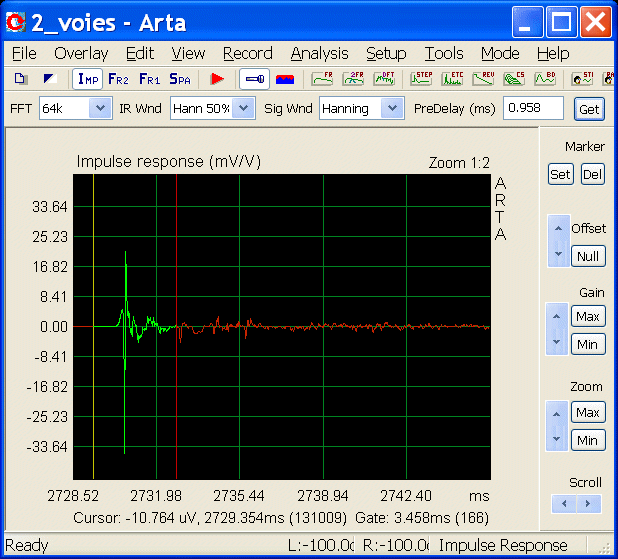Open the STEP response analysis icon
This screenshot has width=618, height=559.
coord(421,79)
